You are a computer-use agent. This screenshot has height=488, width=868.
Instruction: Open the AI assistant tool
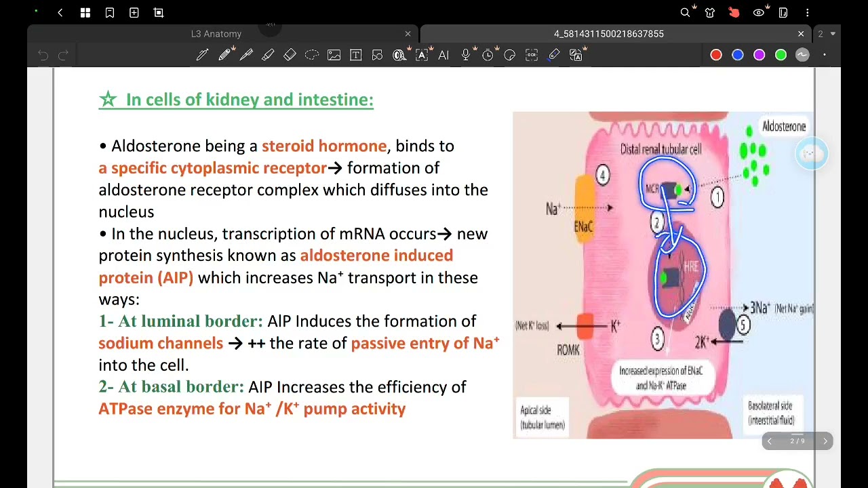[x=443, y=55]
